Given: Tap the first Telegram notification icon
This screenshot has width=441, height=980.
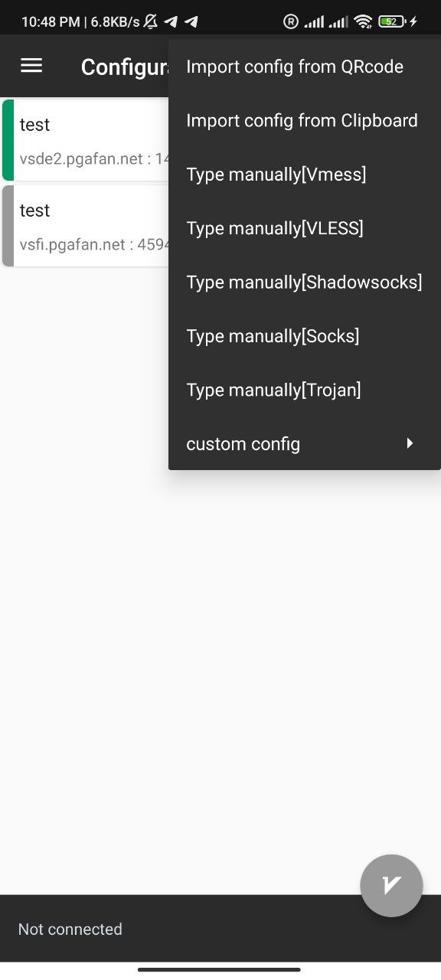Looking at the screenshot, I should point(171,21).
